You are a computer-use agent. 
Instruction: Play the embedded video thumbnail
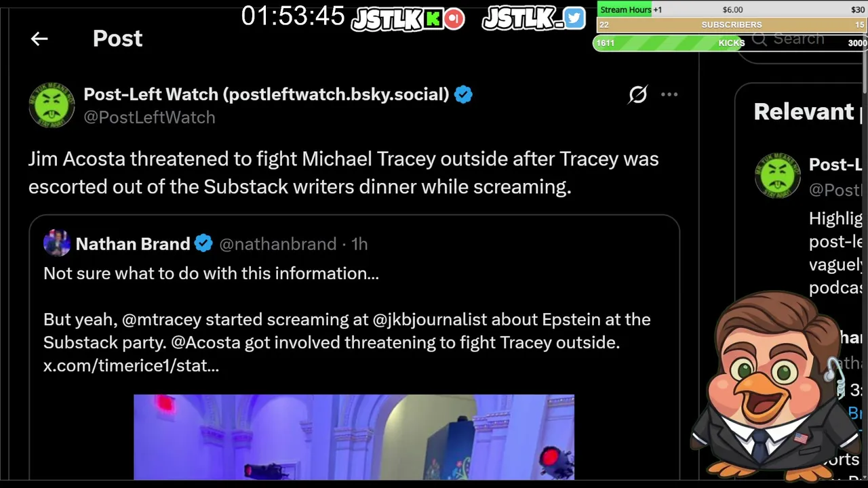click(353, 436)
